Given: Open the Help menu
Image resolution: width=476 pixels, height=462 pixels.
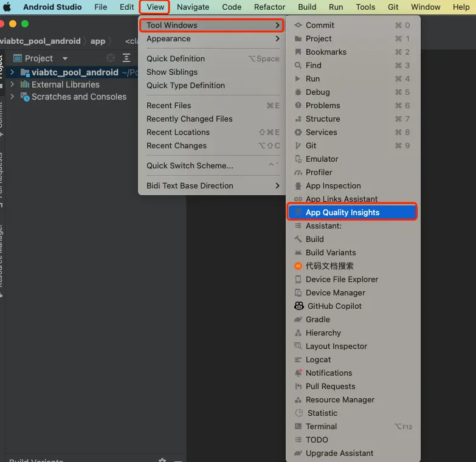Looking at the screenshot, I should 461,7.
